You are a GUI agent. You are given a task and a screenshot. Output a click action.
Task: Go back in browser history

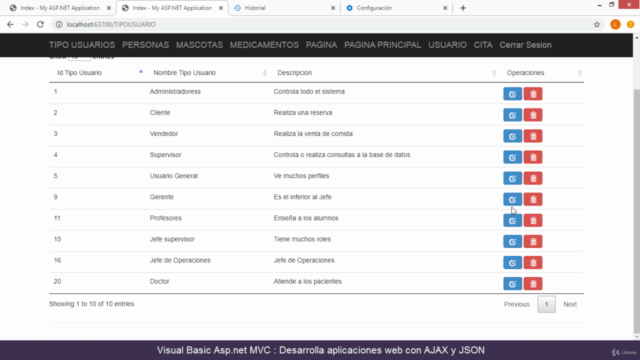click(x=10, y=24)
